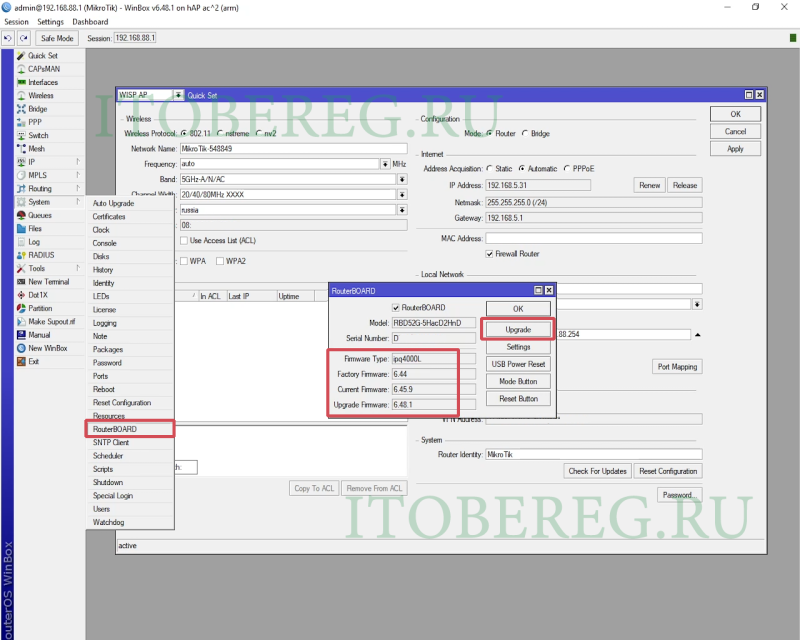This screenshot has width=800, height=640.
Task: Open the Files sidebar item
Action: 35,229
